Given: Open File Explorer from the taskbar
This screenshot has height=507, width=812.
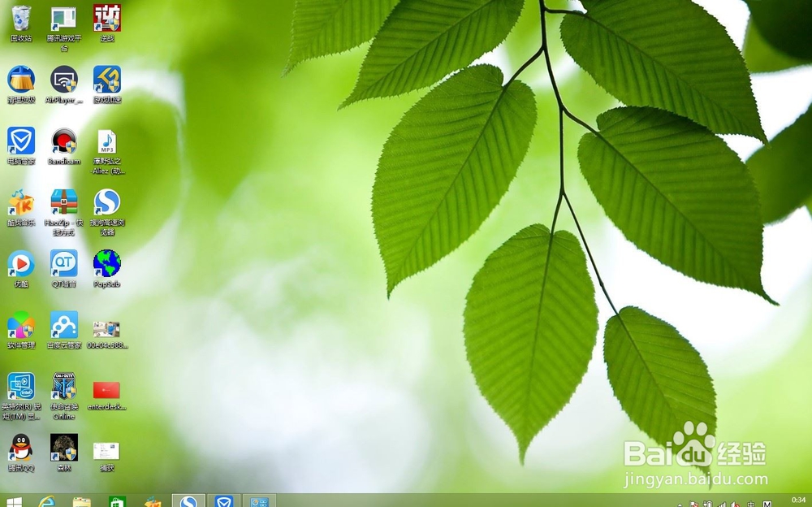Looking at the screenshot, I should (x=79, y=500).
